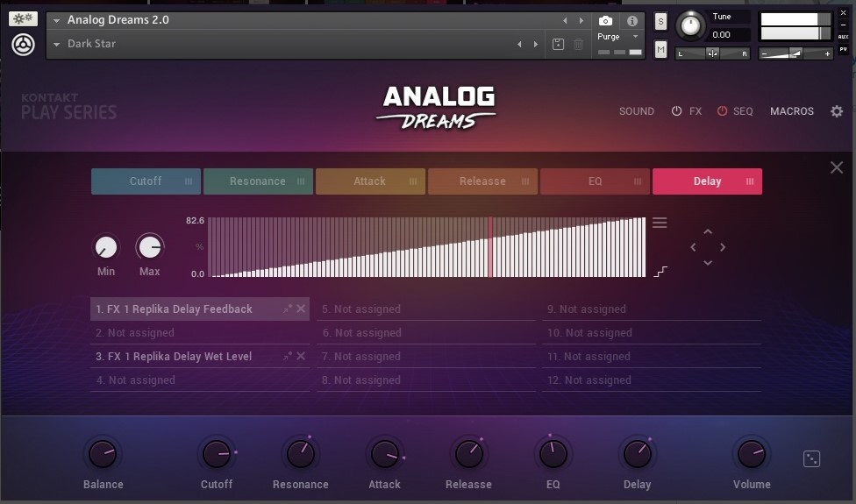Open the SEQ page
The width and height of the screenshot is (856, 504).
tap(743, 111)
